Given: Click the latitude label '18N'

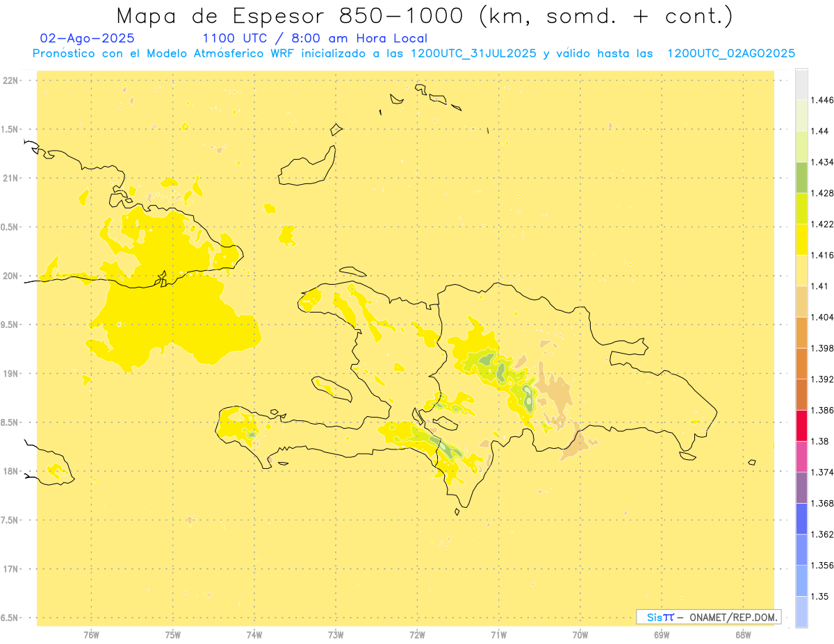Looking at the screenshot, I should click(11, 472).
